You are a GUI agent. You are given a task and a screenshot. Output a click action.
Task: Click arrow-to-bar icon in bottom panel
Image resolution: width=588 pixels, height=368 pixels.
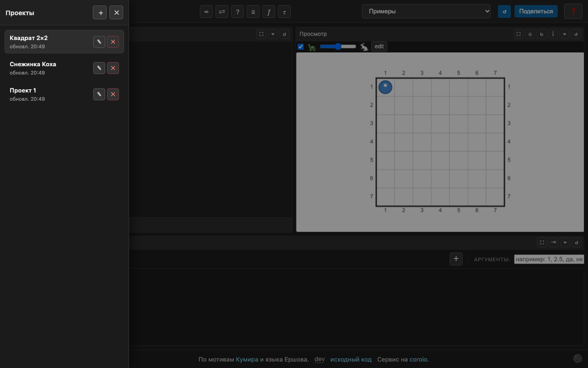[x=554, y=242]
